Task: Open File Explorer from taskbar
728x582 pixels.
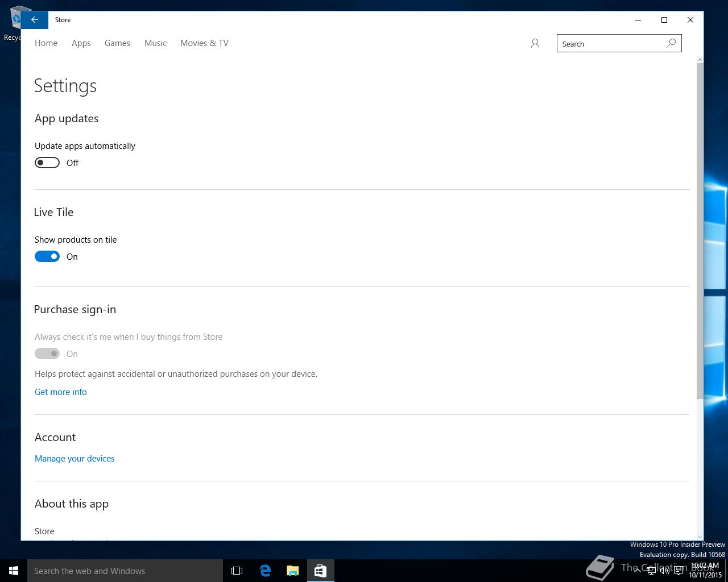Action: click(x=293, y=571)
